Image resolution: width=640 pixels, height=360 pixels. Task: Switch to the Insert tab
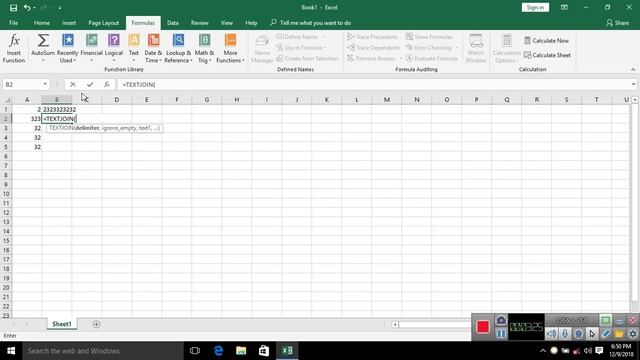69,23
